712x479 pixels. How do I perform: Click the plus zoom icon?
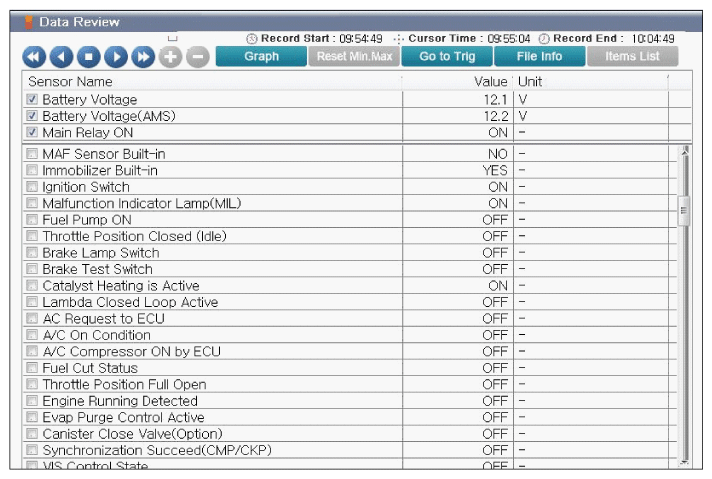click(170, 57)
